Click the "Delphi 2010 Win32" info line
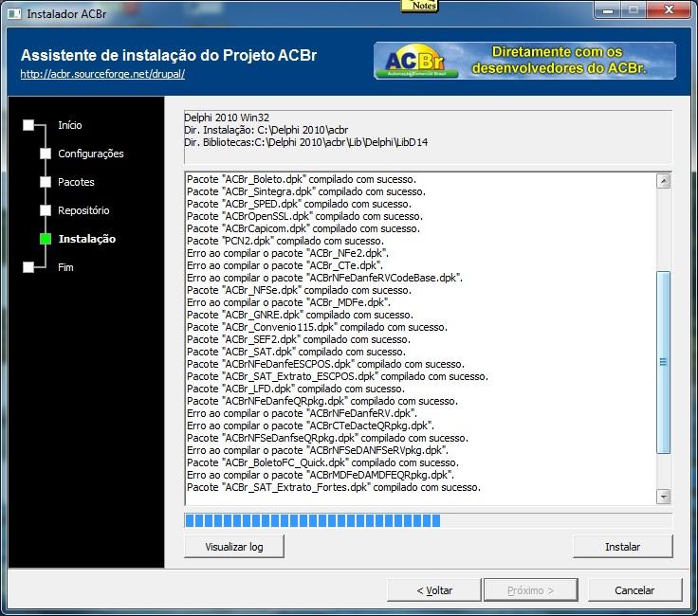698x616 pixels. pyautogui.click(x=227, y=118)
